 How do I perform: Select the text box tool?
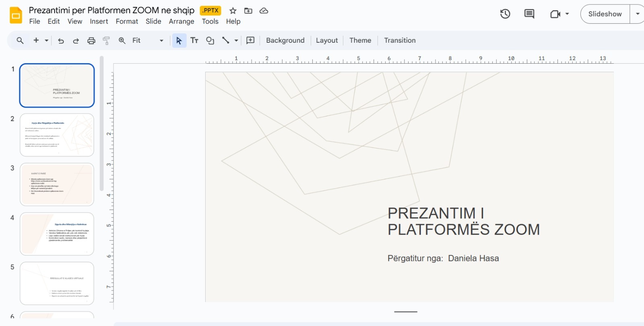click(x=194, y=40)
